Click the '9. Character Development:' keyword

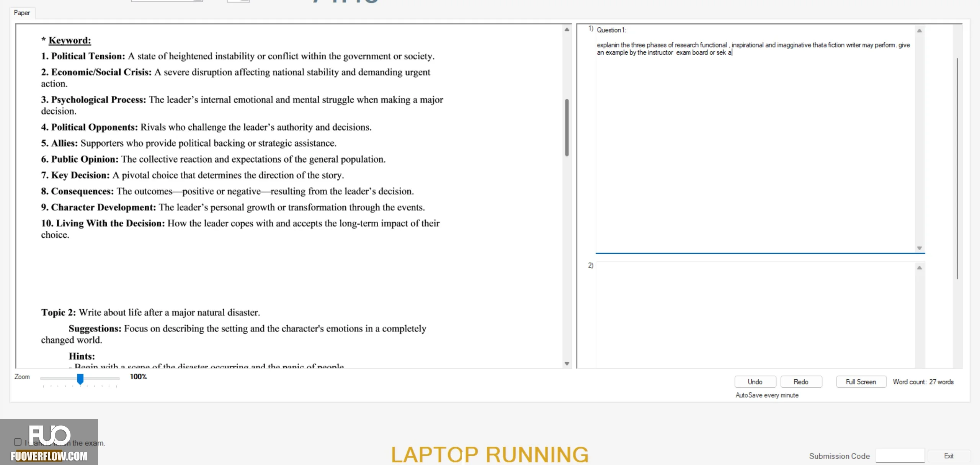pos(98,207)
